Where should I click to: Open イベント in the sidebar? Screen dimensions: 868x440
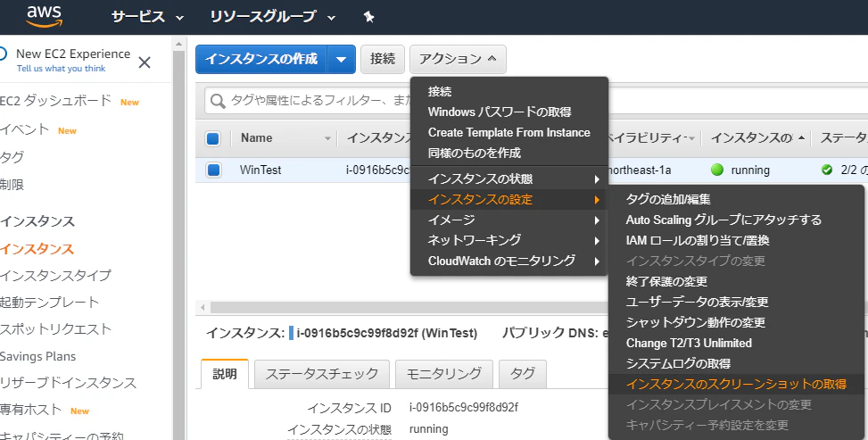tap(24, 129)
